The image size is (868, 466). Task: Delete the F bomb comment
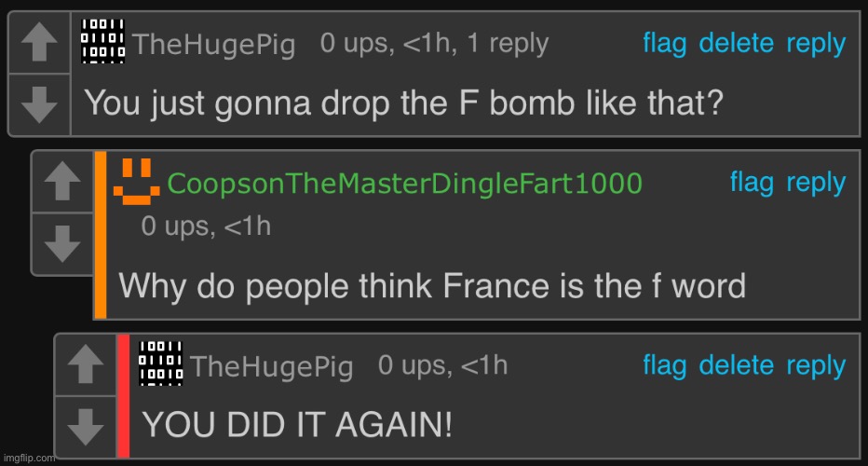click(737, 43)
